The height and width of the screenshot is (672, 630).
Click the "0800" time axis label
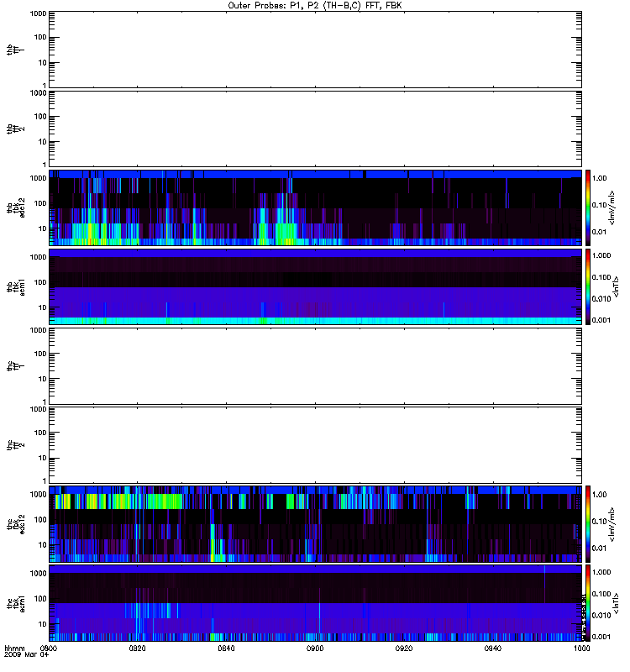(x=49, y=648)
